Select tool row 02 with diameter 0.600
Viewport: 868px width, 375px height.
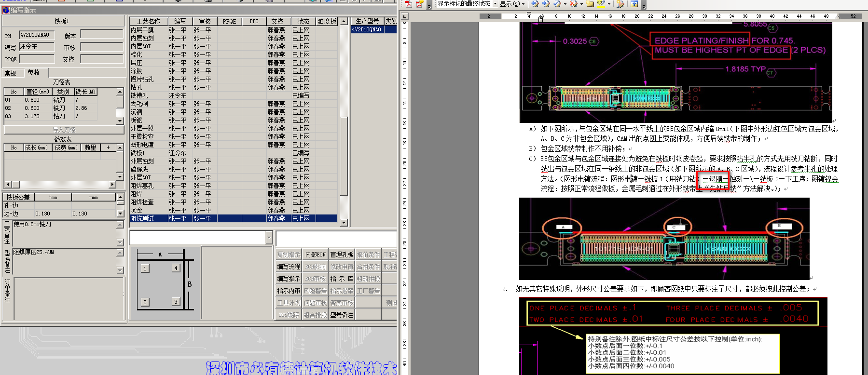51,108
